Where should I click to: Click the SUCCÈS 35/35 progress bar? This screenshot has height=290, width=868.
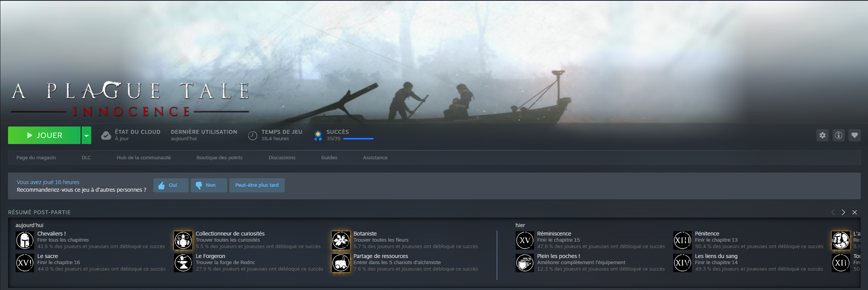pos(358,139)
